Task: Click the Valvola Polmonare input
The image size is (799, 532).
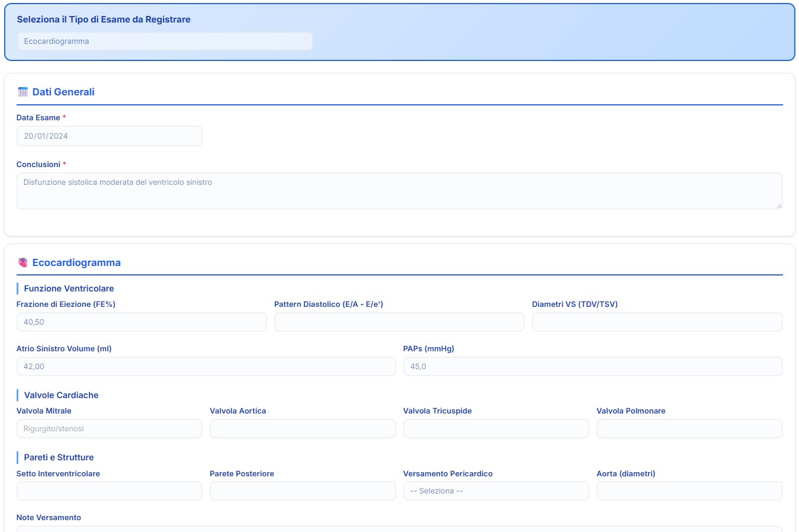Action: 689,429
